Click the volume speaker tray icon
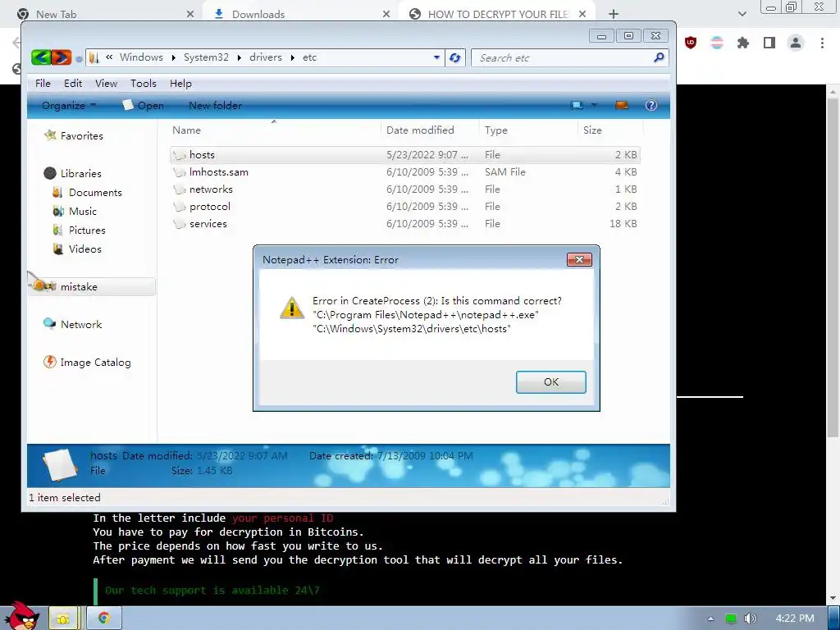This screenshot has width=840, height=630. 750,619
